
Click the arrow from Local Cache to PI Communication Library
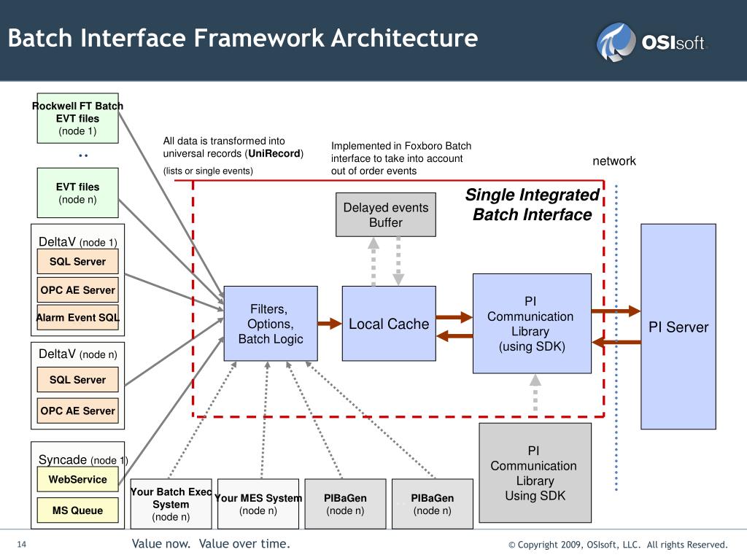point(454,317)
